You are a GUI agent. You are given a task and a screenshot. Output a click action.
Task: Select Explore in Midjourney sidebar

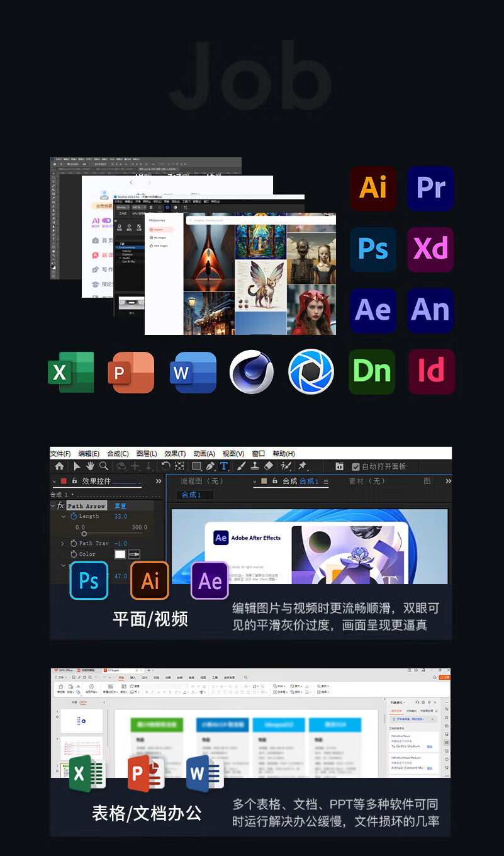click(x=159, y=230)
